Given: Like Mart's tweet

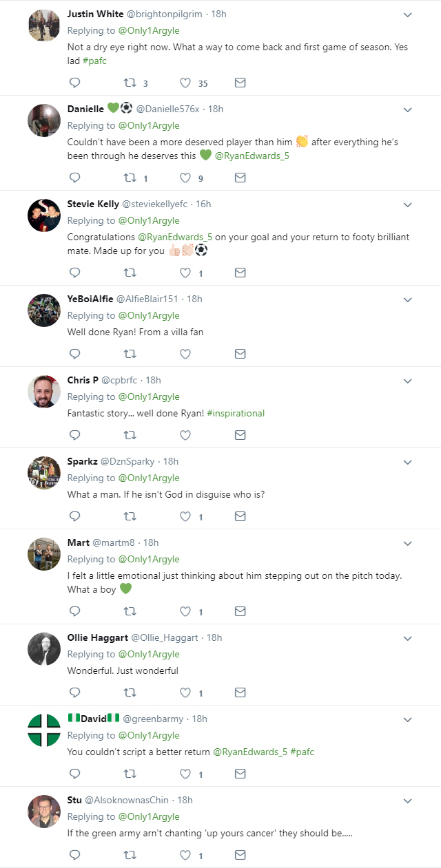Looking at the screenshot, I should [x=185, y=612].
